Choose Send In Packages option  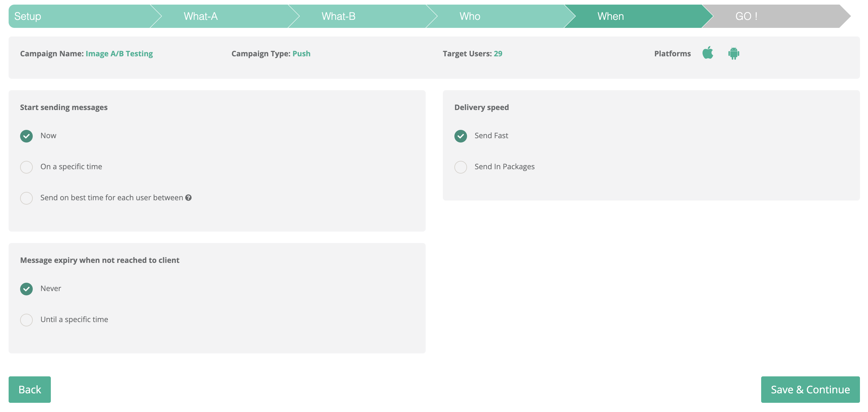pos(460,167)
